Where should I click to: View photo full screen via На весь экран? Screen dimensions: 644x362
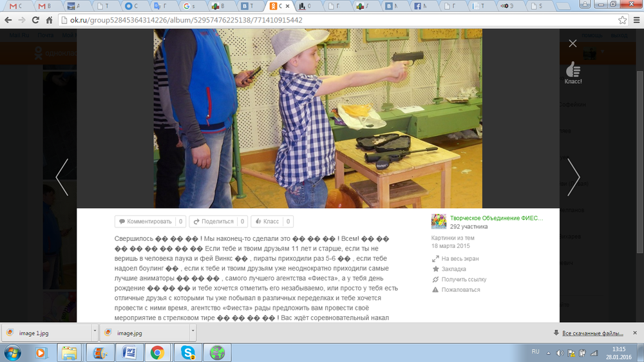(460, 259)
